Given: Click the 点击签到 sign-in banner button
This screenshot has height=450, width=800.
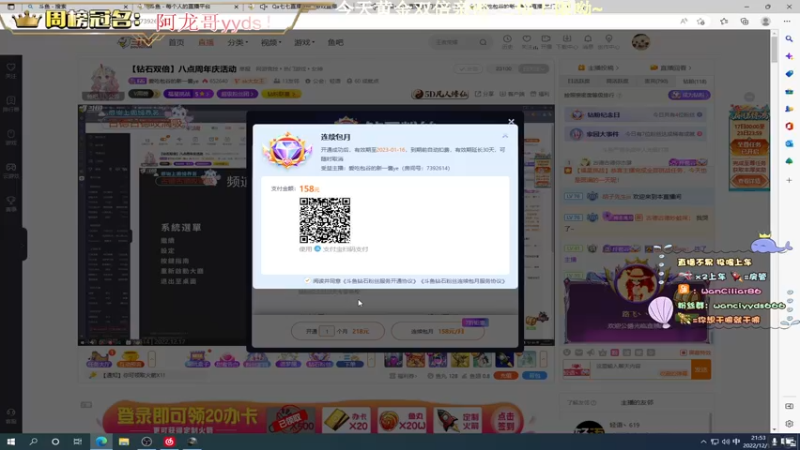Looking at the screenshot, I should coord(506,420).
